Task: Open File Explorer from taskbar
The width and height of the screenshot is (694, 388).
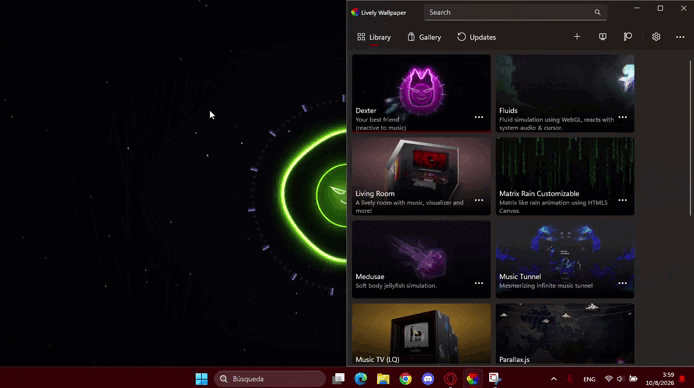Action: pos(383,379)
